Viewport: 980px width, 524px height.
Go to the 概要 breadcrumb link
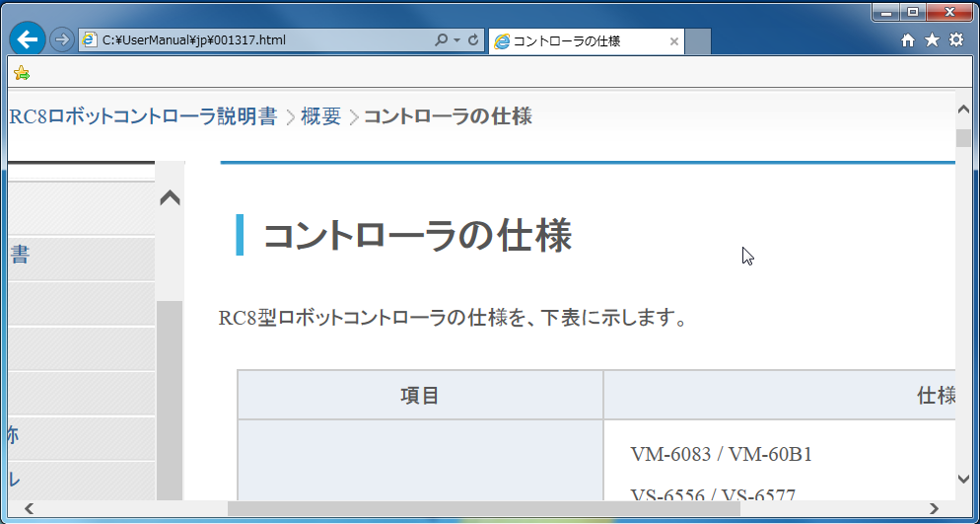coord(320,116)
